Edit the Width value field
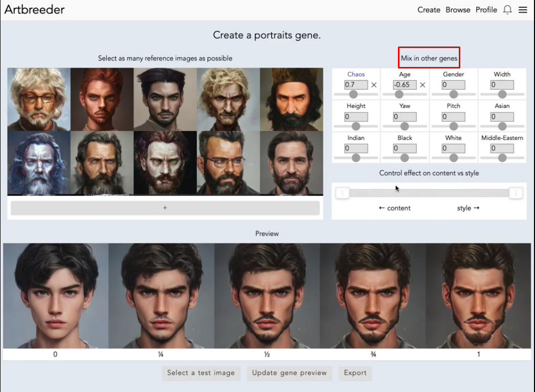Image resolution: width=535 pixels, height=392 pixels. click(x=501, y=85)
